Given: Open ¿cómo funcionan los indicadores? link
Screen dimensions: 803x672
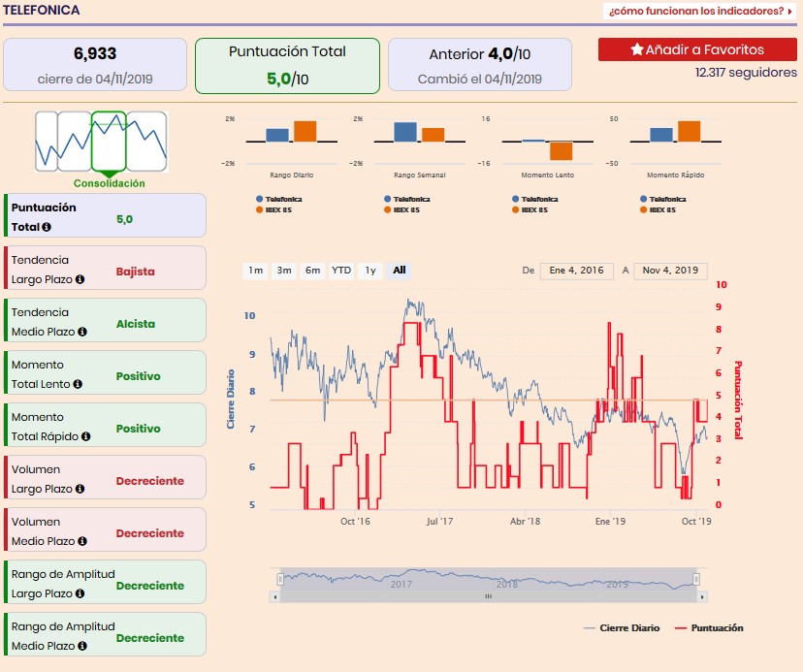Looking at the screenshot, I should 699,11.
